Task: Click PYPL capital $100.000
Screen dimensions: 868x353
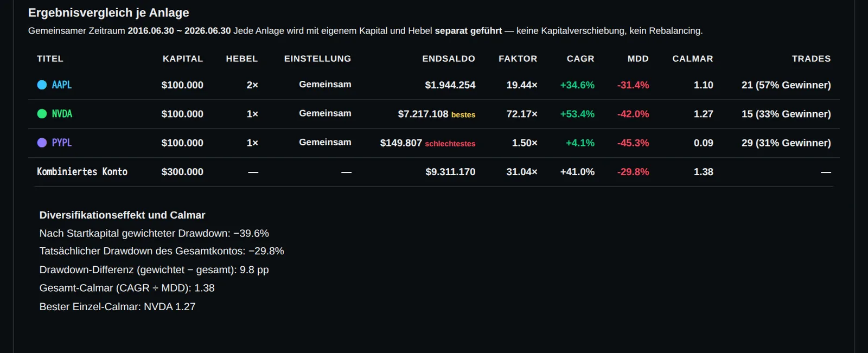Action: 182,143
